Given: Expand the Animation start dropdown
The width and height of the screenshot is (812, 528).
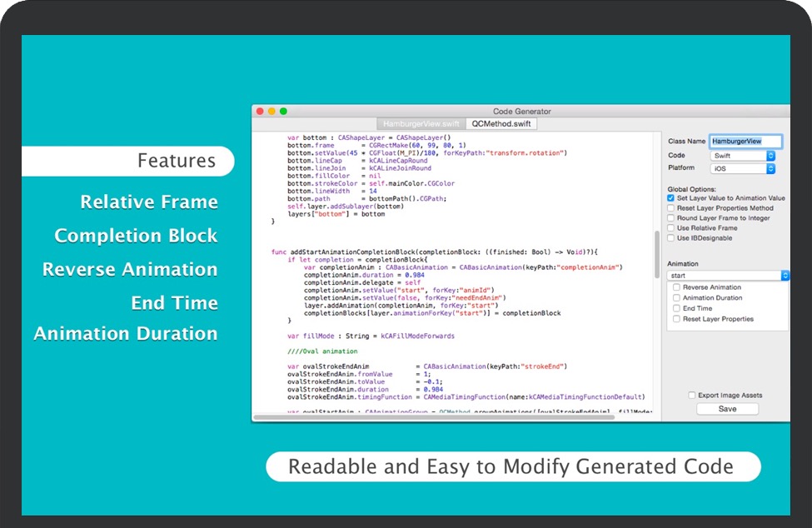Looking at the screenshot, I should click(x=728, y=276).
